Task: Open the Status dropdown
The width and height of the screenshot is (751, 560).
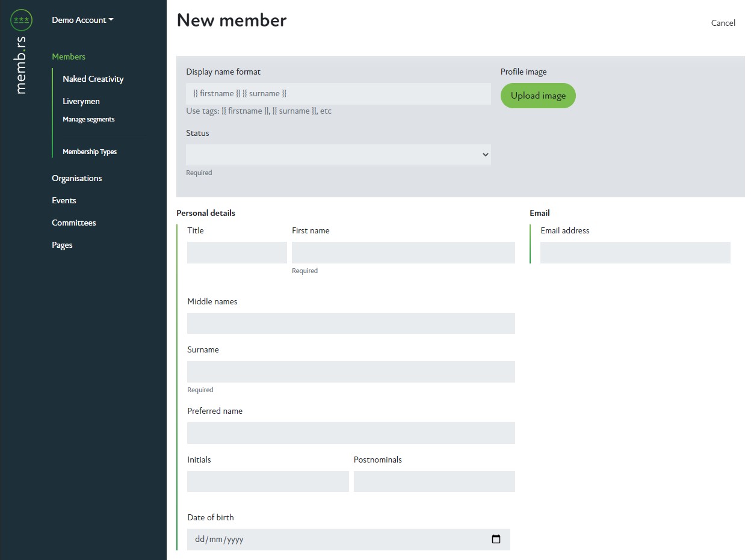Action: [x=338, y=155]
